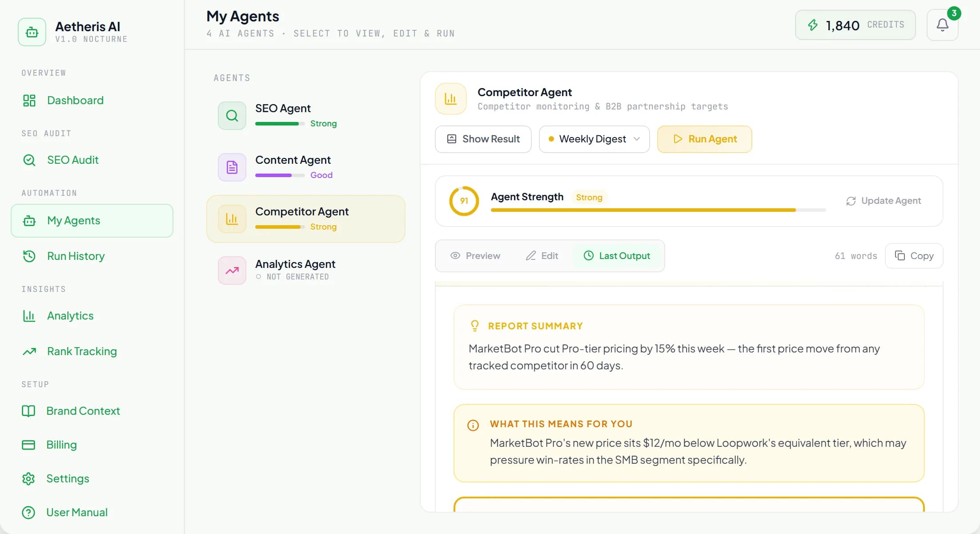Image resolution: width=980 pixels, height=534 pixels.
Task: Click the Strong badge next to Agent Strength
Action: (589, 197)
